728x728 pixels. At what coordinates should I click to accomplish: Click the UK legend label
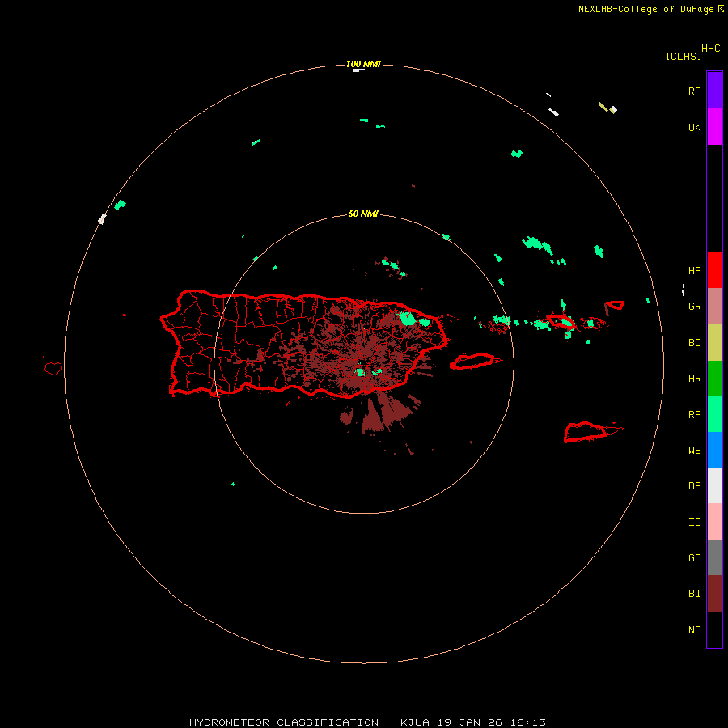coord(694,127)
